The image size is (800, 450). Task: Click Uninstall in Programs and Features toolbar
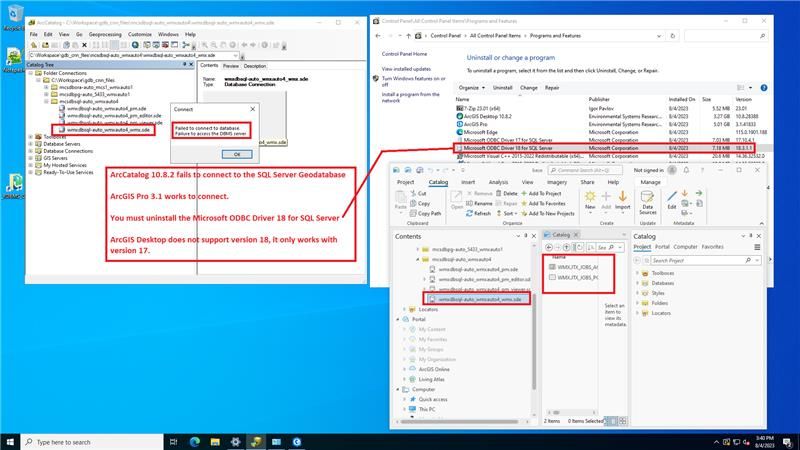[x=502, y=88]
